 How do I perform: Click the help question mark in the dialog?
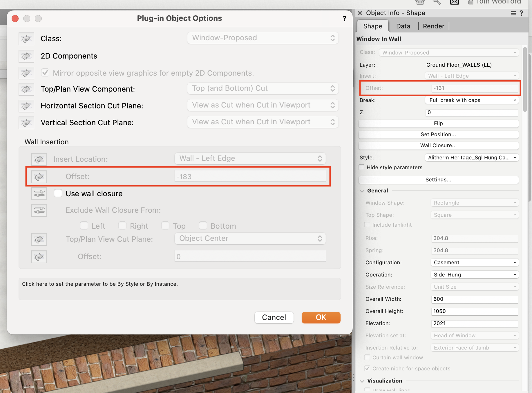(344, 19)
